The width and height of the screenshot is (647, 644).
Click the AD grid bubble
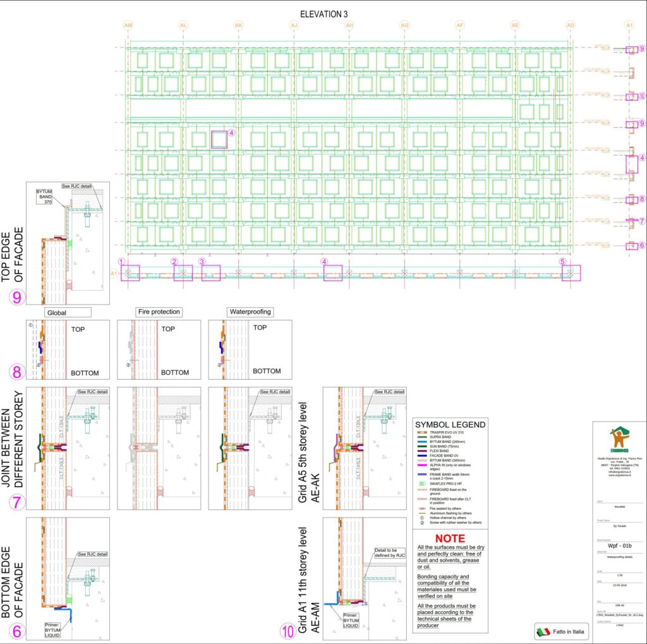point(571,25)
